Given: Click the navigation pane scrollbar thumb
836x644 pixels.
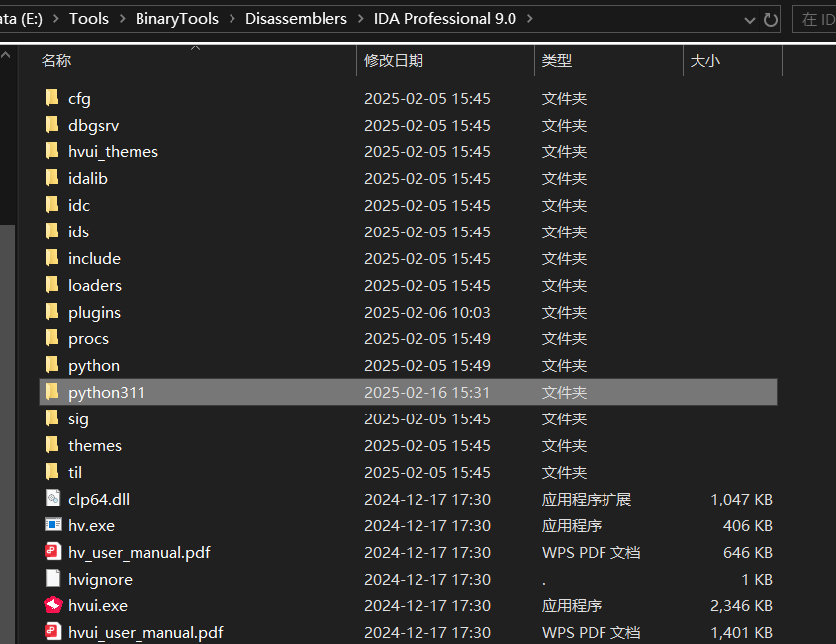Looking at the screenshot, I should 7,433.
